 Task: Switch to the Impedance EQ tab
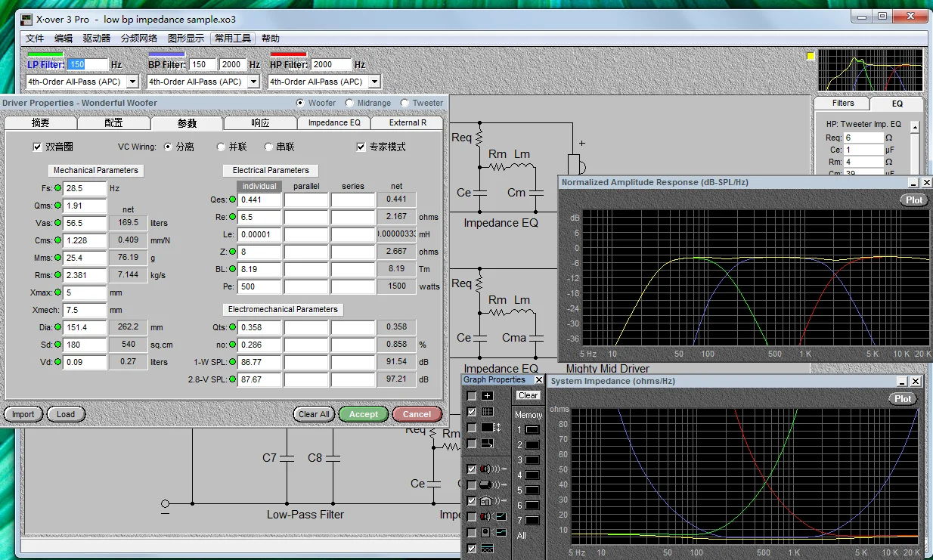334,123
